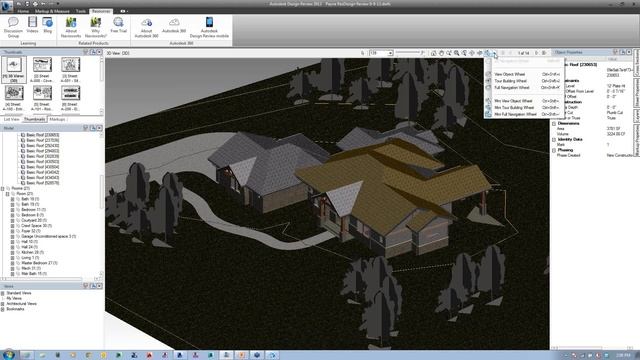Expand Bedroom 11 tree node
Image resolution: width=640 pixels, height=360 pixels.
click(x=12, y=210)
